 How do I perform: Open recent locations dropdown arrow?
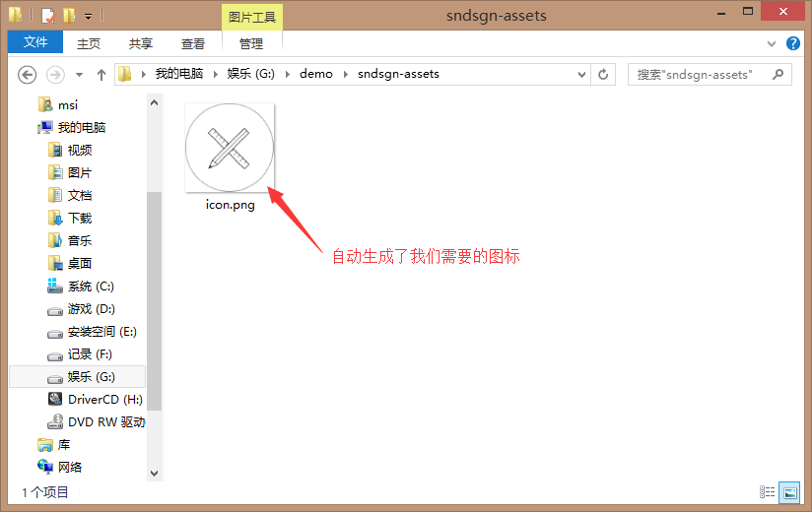(79, 75)
